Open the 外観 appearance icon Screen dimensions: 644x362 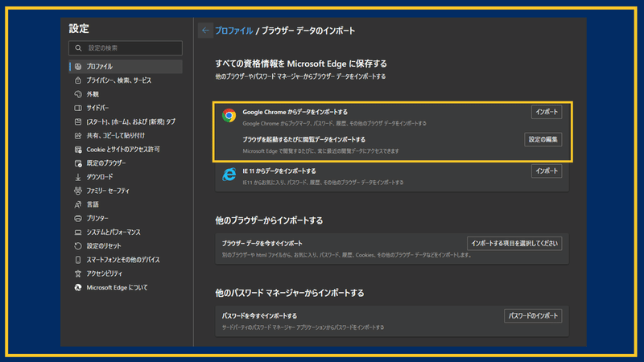click(x=78, y=94)
